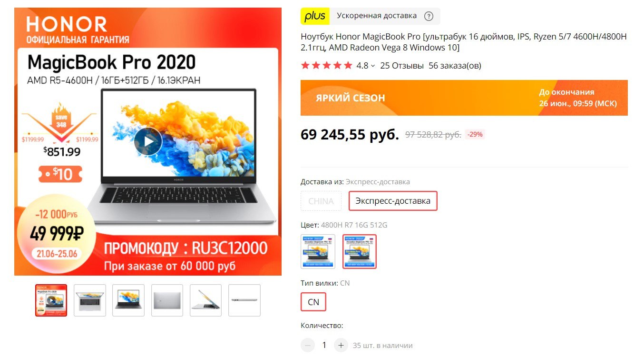Increase quantity with plus button
644x357 pixels.
341,345
